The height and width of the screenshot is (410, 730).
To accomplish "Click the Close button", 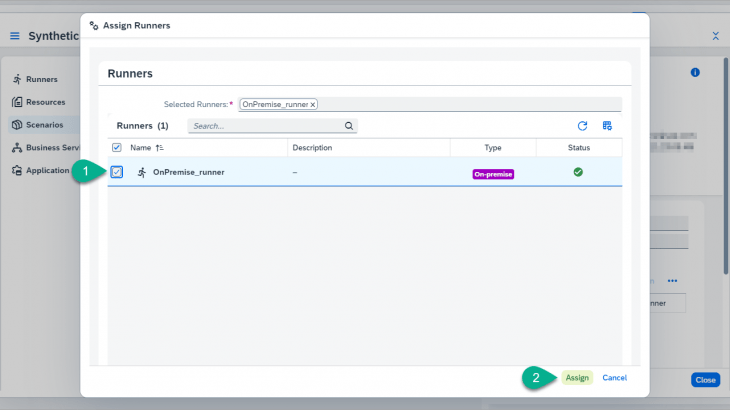I will (x=705, y=380).
